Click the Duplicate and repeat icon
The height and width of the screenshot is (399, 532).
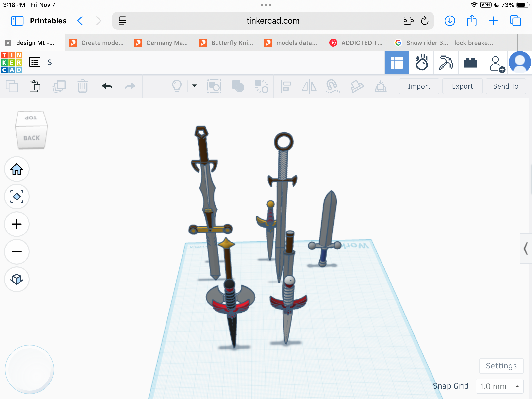pyautogui.click(x=59, y=86)
